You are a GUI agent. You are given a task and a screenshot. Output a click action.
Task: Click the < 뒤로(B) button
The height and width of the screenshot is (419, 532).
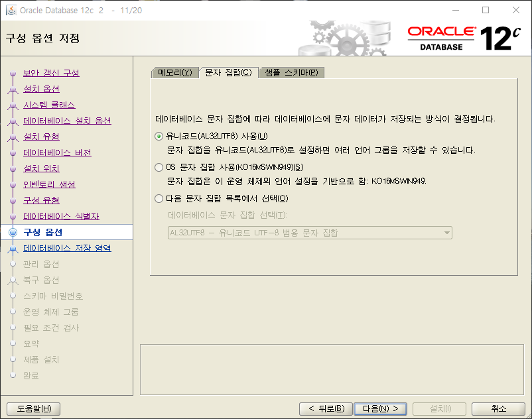click(326, 409)
